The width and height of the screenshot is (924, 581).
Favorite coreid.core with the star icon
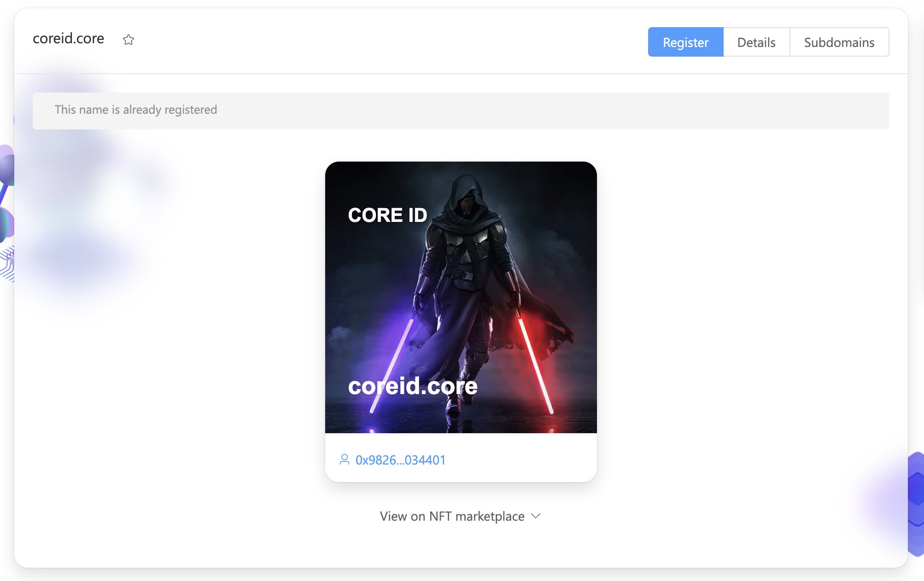pos(129,40)
